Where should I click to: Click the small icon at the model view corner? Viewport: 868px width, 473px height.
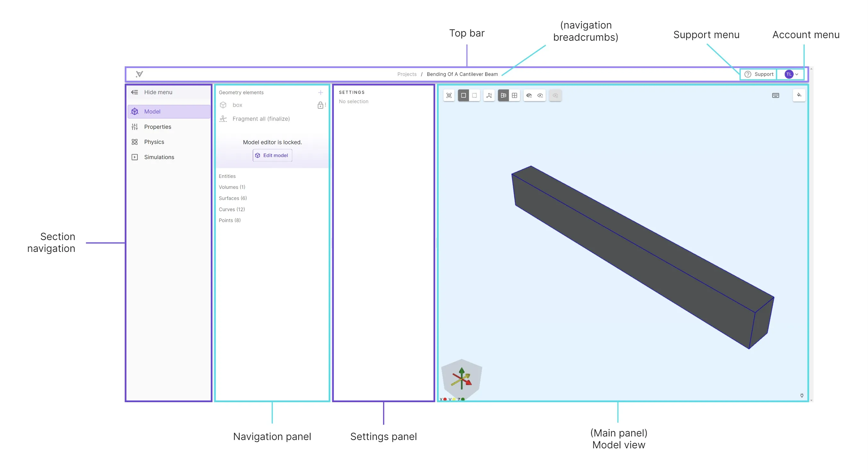802,395
